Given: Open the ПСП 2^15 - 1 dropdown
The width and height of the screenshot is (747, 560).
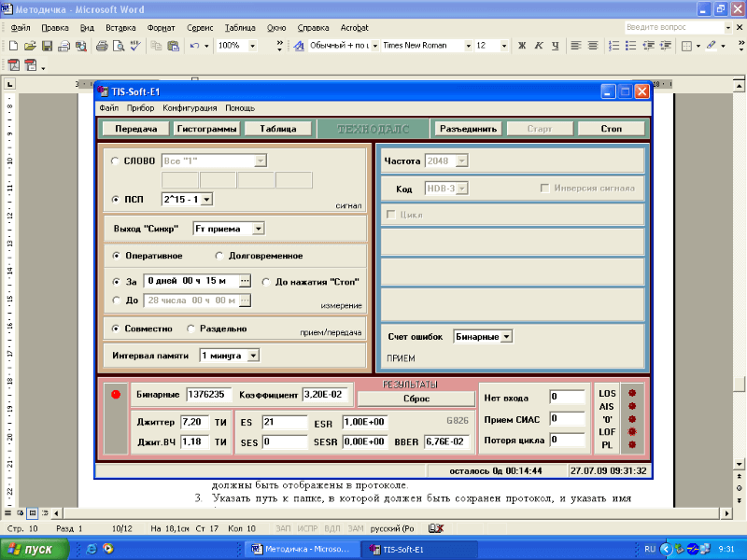Looking at the screenshot, I should point(206,200).
